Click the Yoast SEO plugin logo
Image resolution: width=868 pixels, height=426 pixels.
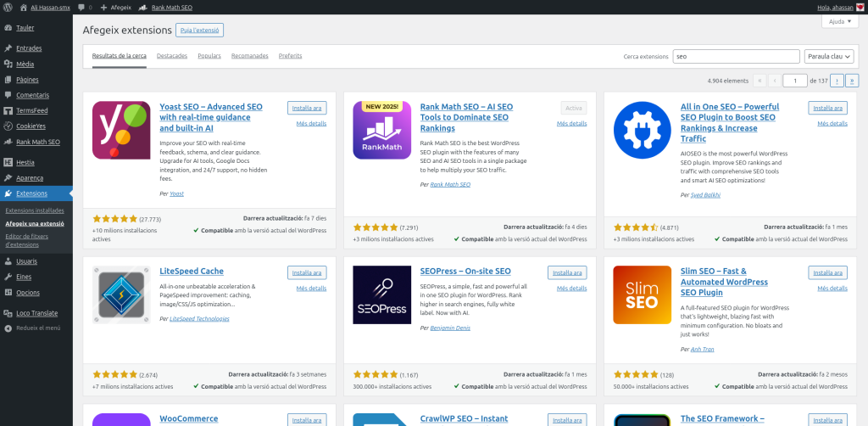(x=121, y=130)
